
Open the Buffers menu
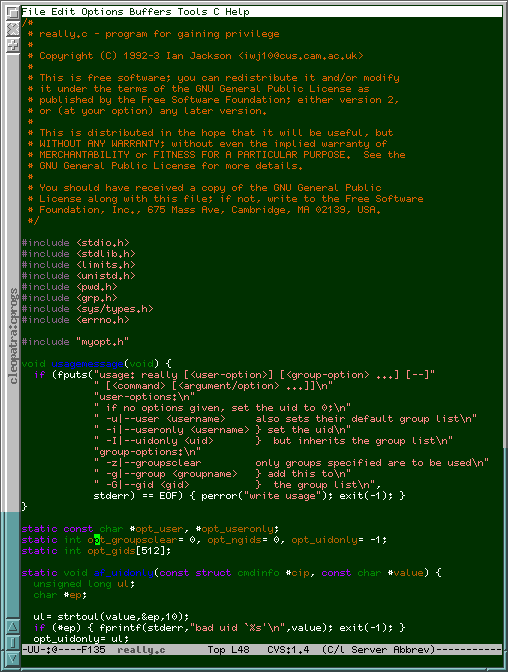(150, 12)
